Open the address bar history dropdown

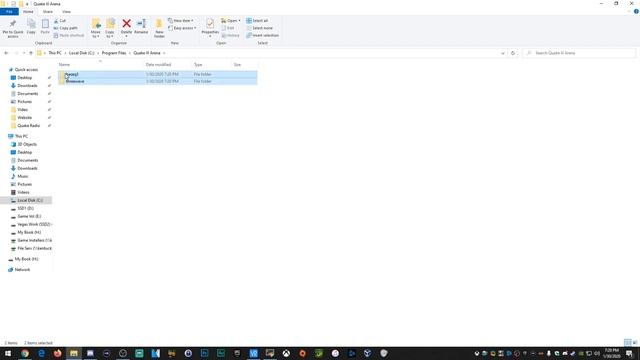502,53
